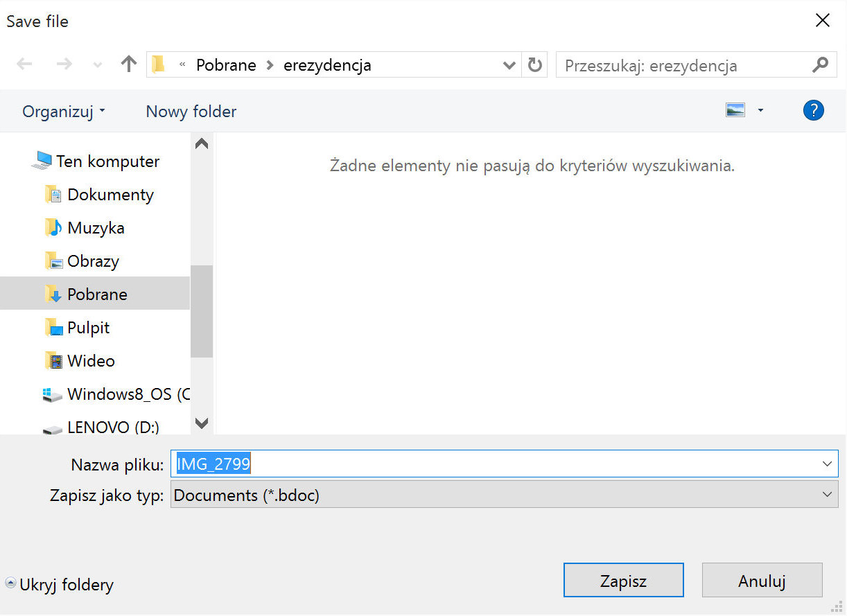
Task: Click the magnifier search icon
Action: [820, 65]
